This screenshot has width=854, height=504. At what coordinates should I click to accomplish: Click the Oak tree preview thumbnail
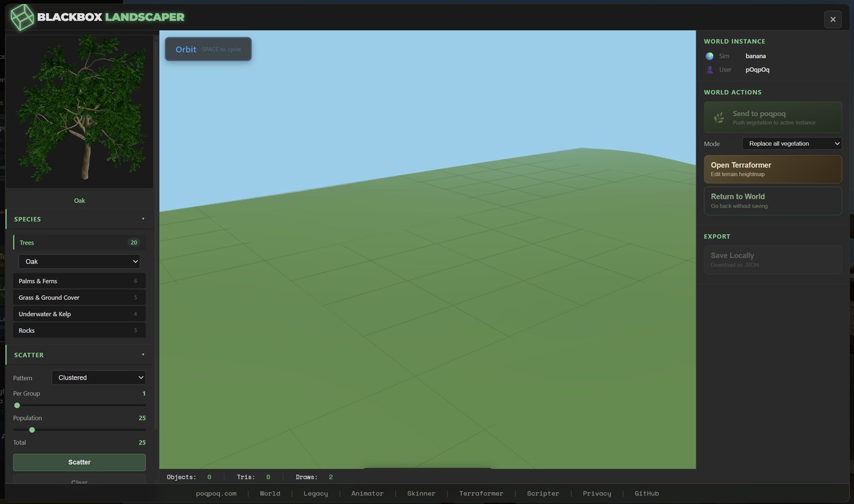tap(79, 111)
